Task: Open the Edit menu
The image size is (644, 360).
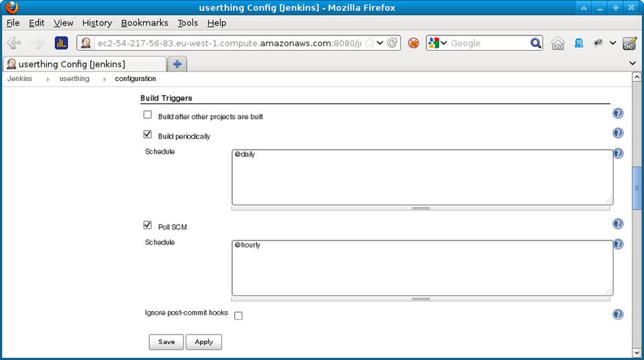Action: (36, 23)
